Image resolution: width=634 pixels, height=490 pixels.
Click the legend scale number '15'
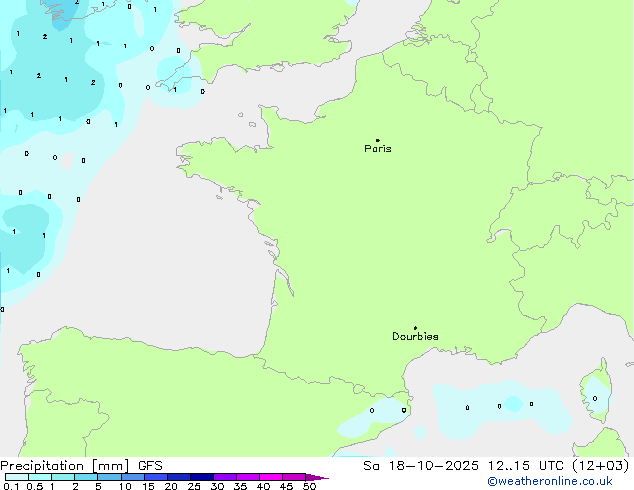click(148, 486)
